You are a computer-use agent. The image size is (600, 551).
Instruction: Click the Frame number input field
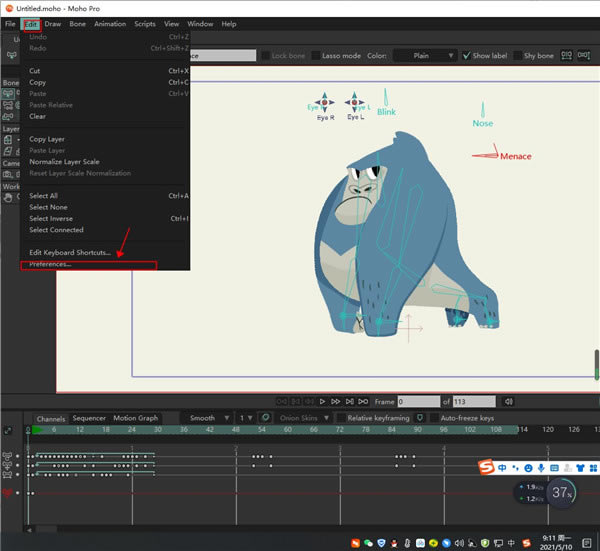418,401
